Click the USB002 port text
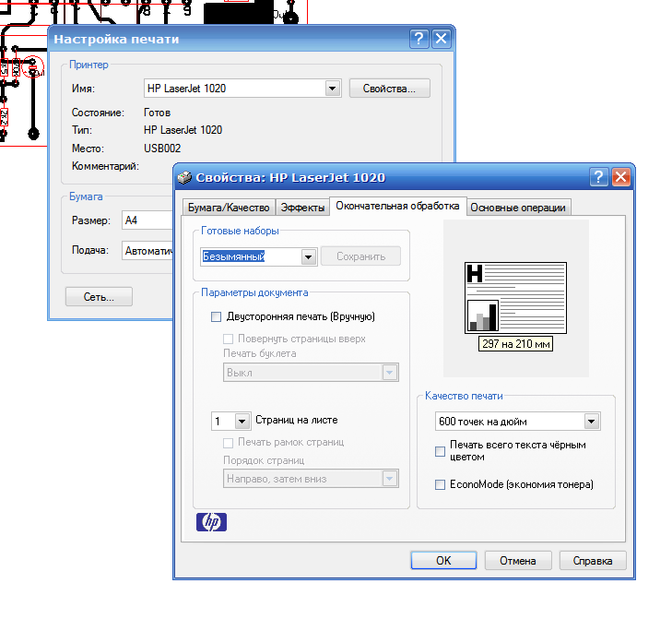The width and height of the screenshot is (672, 619). 162,149
